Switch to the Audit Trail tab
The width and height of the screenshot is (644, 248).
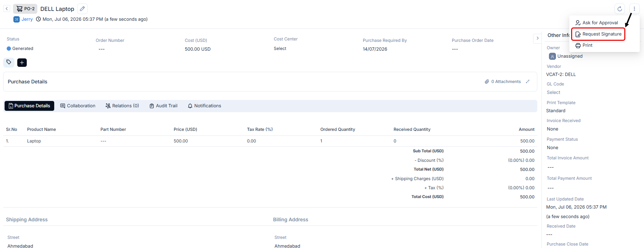[x=163, y=106]
